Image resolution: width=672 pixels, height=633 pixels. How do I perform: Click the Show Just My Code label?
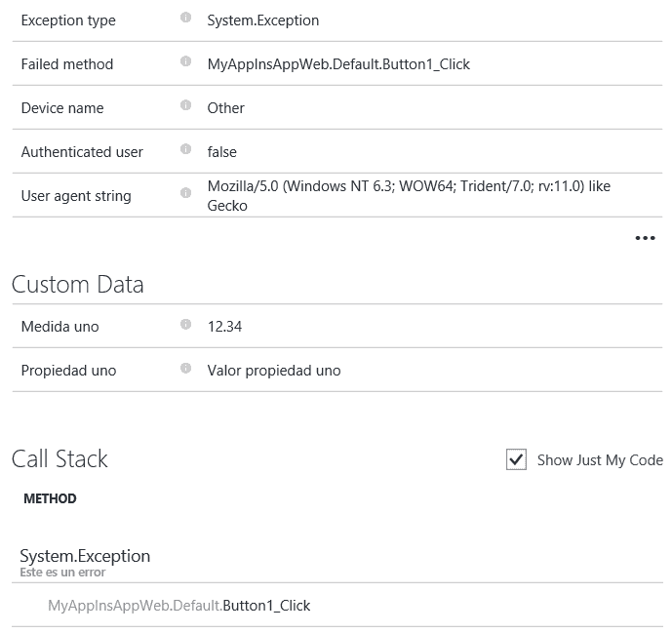point(600,459)
